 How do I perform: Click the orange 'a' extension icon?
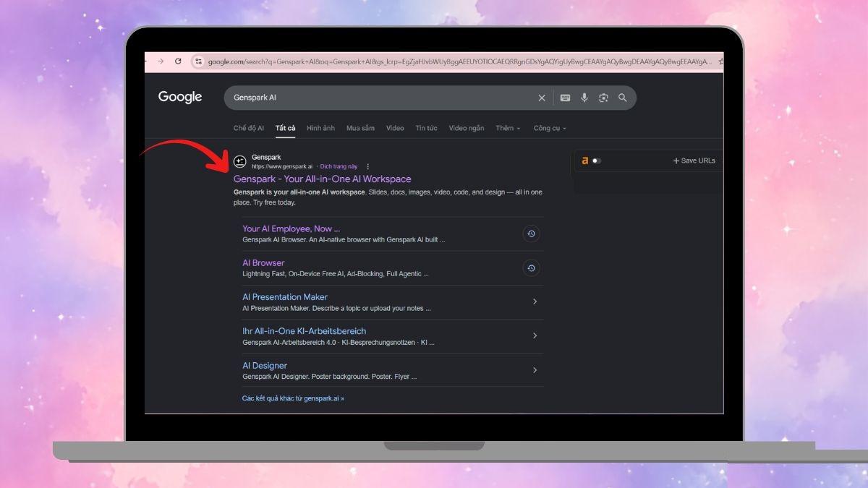tap(585, 160)
